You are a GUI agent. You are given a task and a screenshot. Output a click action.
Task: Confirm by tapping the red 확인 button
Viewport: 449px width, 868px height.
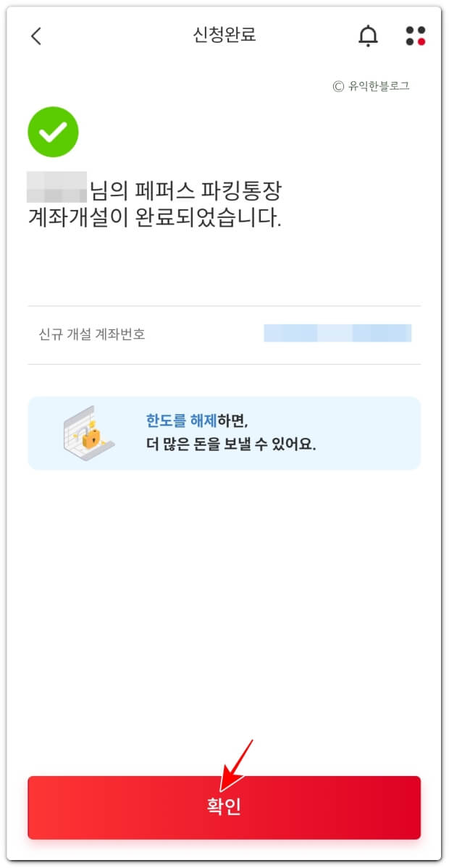point(224,807)
